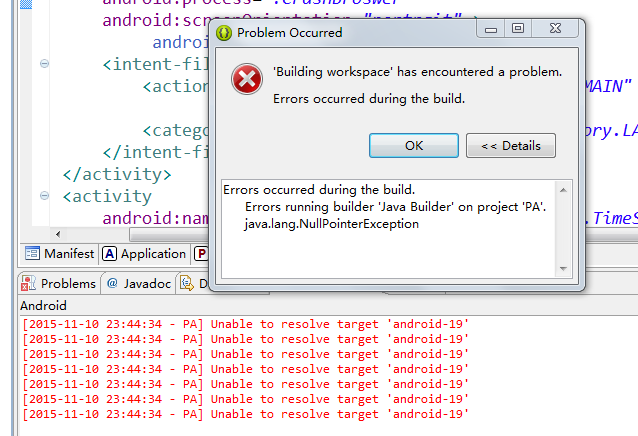Open the Problems view tab
638x436 pixels.
59,283
